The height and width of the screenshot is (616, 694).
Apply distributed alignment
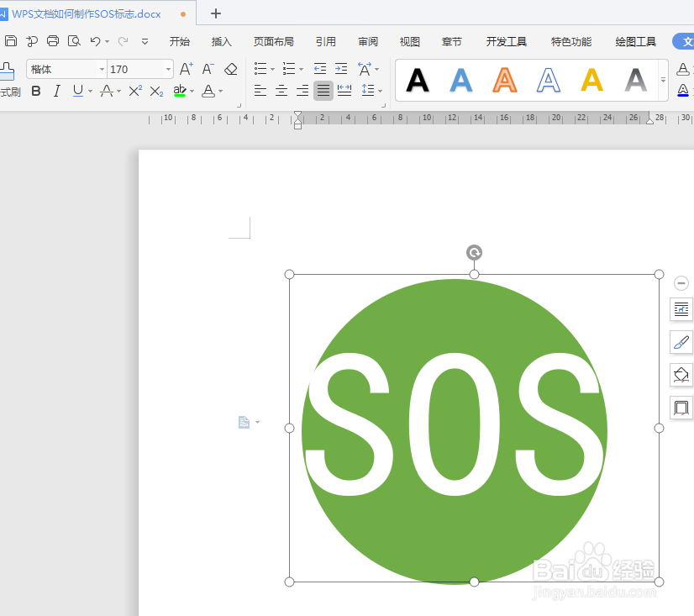(344, 91)
